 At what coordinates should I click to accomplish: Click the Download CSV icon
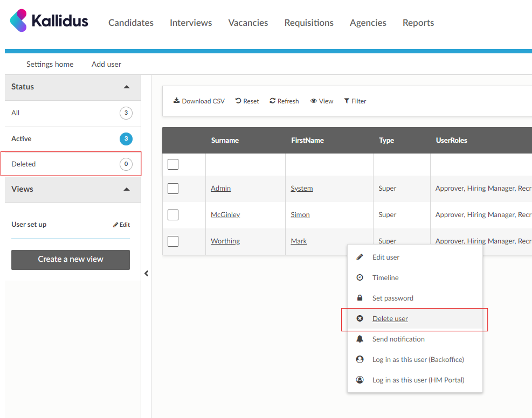pyautogui.click(x=176, y=101)
